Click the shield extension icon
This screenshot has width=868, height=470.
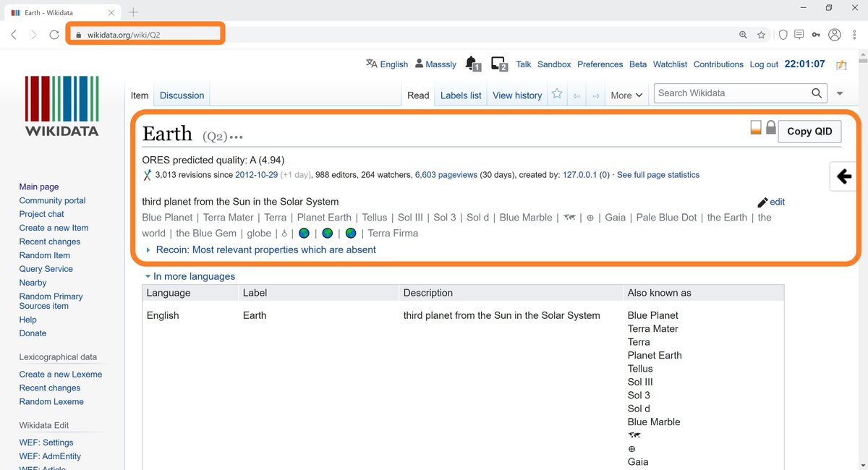click(783, 35)
